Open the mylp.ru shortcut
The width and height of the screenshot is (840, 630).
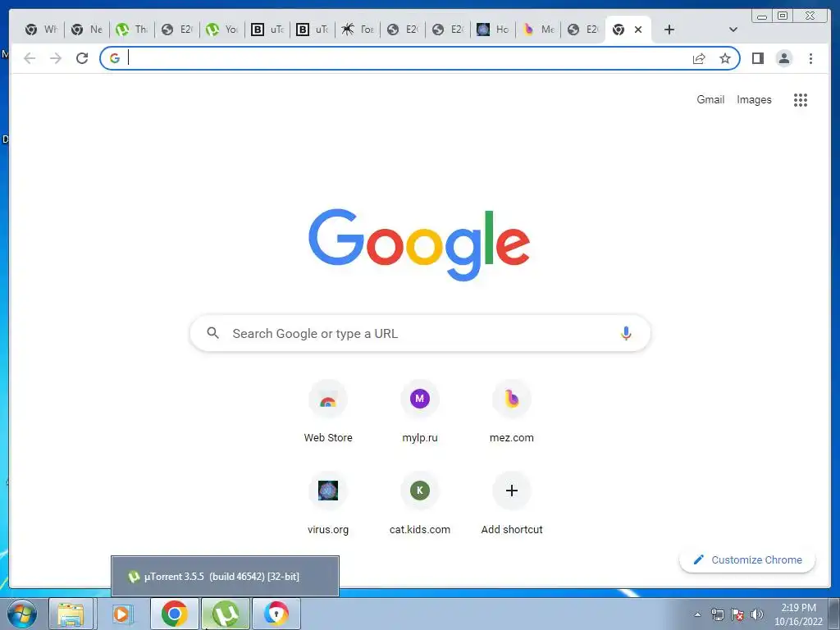pyautogui.click(x=420, y=412)
